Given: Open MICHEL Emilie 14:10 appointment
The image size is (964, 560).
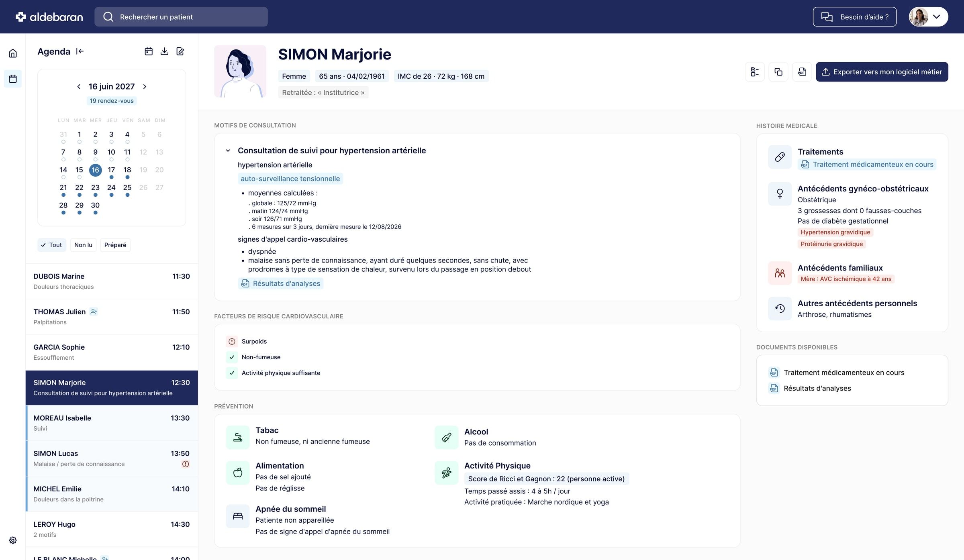Looking at the screenshot, I should coord(112,494).
